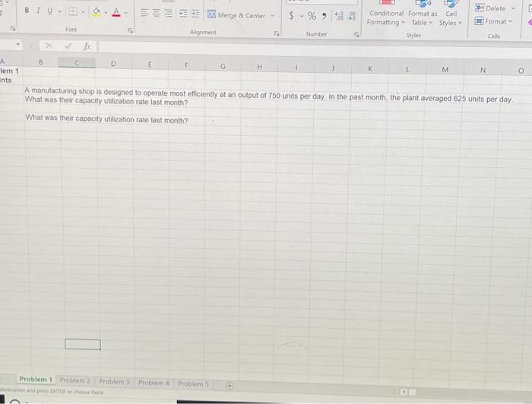The image size is (532, 404).
Task: Select column C header
Action: click(x=77, y=63)
